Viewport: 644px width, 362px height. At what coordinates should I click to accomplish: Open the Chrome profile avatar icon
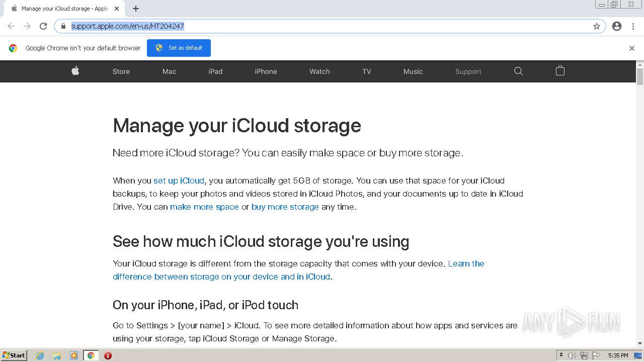617,26
